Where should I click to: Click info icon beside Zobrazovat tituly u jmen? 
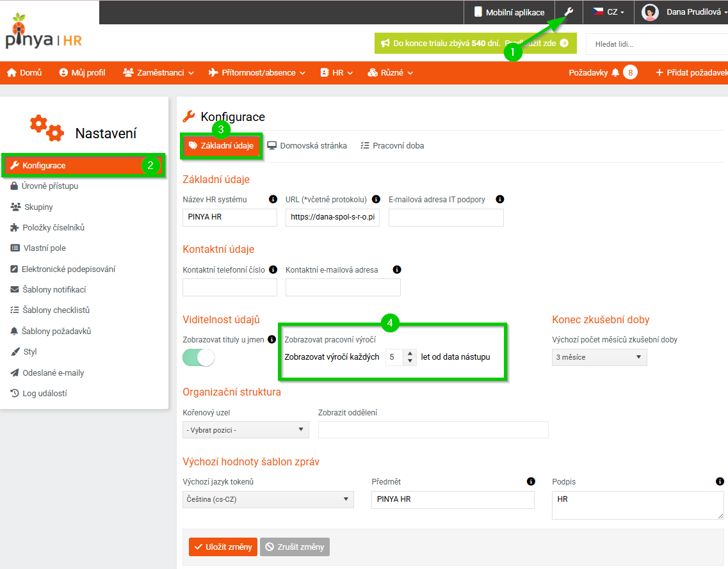[x=272, y=339]
